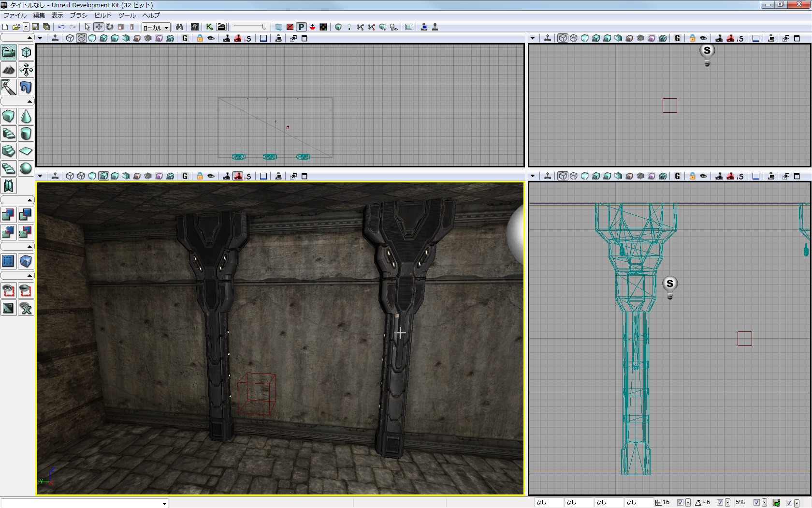This screenshot has height=508, width=812.
Task: Click the CSG Add button
Action: (9, 215)
